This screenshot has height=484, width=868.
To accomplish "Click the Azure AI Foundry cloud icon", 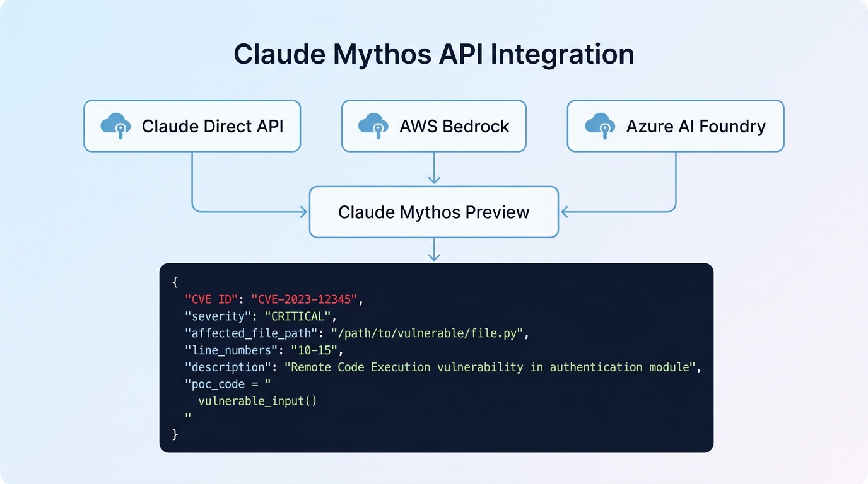I will coord(600,125).
